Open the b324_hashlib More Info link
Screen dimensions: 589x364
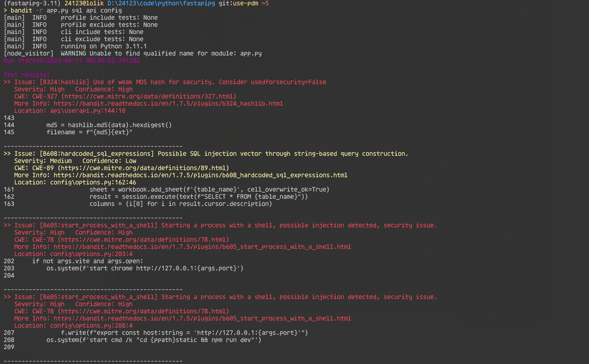[168, 104]
